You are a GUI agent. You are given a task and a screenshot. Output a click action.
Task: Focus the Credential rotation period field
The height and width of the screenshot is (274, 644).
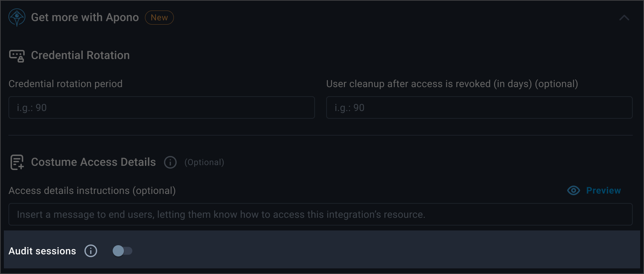[162, 107]
